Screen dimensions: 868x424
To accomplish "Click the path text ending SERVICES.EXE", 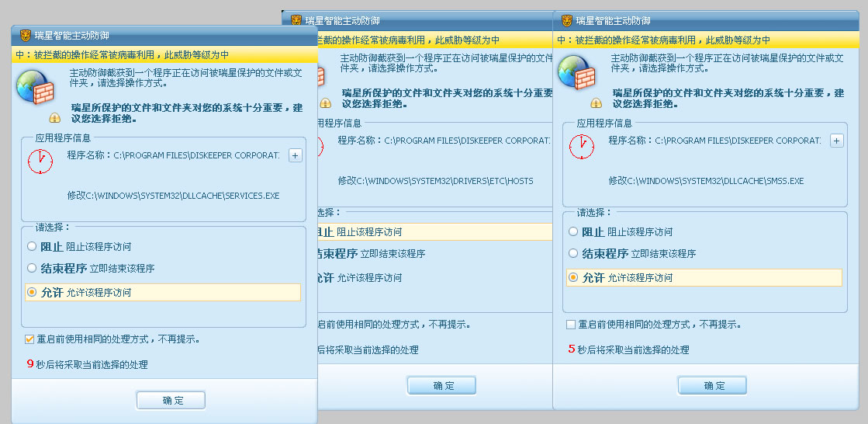I will (173, 196).
